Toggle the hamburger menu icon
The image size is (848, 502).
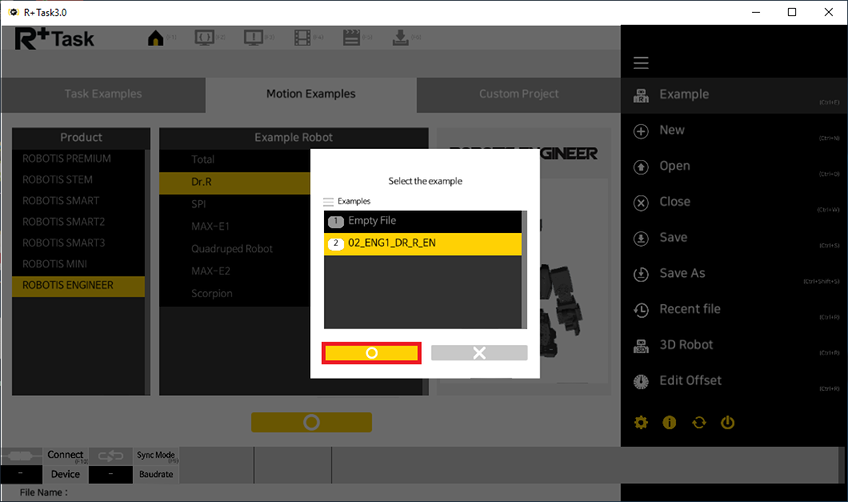(641, 63)
